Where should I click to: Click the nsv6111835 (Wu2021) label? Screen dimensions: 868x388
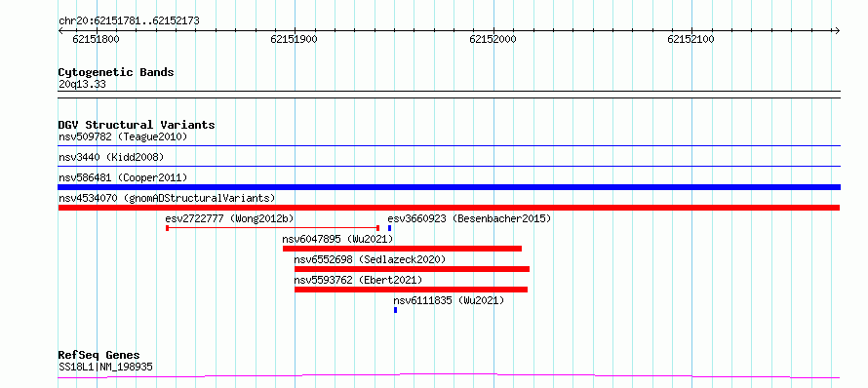pyautogui.click(x=449, y=300)
